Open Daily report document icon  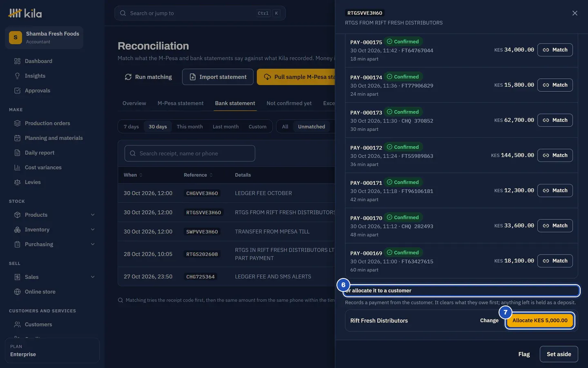tap(17, 153)
